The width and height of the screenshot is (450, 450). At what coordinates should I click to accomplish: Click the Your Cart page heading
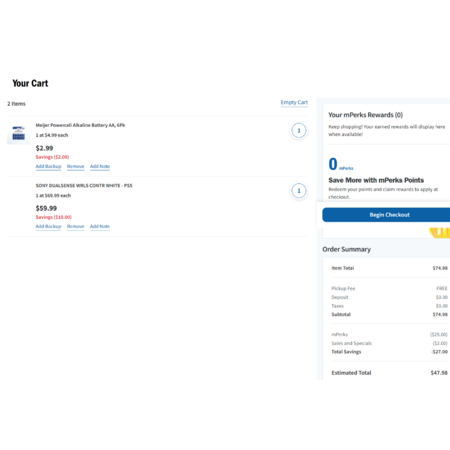coord(30,83)
